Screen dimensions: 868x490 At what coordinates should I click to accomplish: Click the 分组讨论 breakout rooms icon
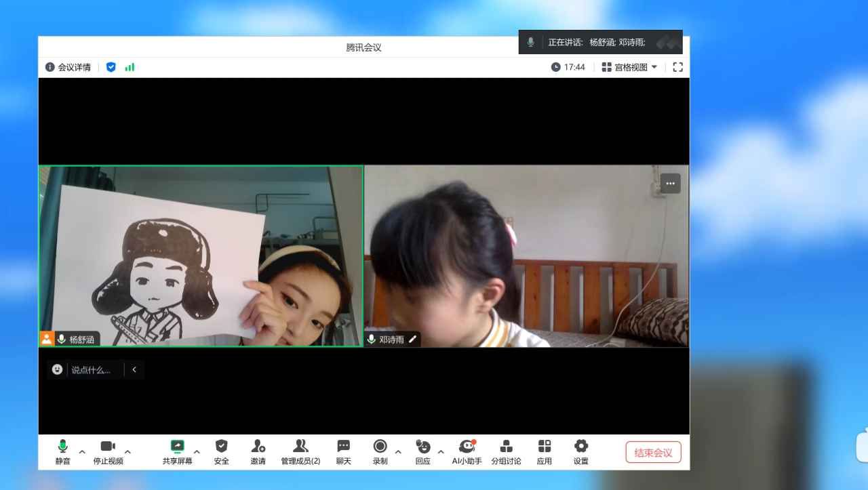pyautogui.click(x=506, y=447)
